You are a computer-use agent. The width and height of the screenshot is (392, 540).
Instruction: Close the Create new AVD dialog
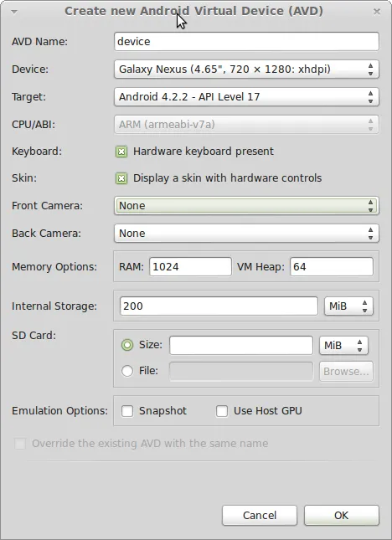point(377,12)
